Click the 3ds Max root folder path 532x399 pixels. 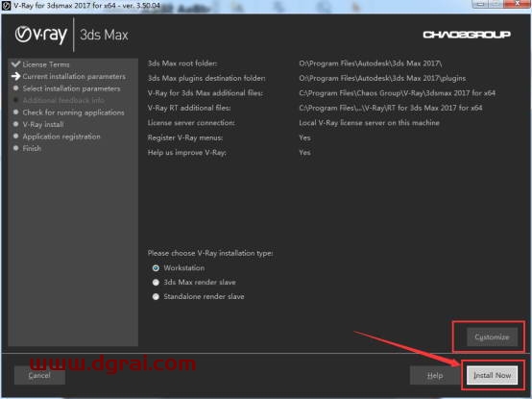click(370, 63)
